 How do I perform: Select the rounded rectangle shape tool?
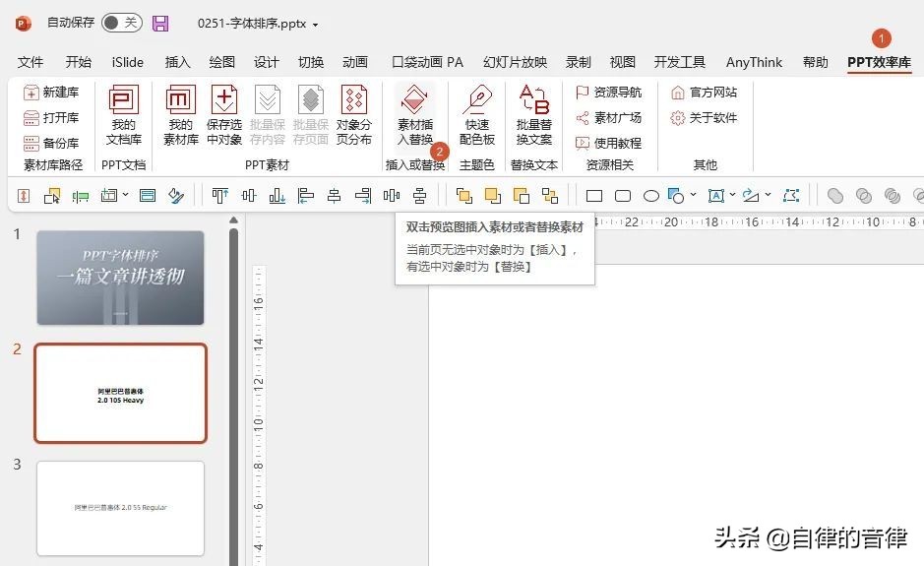click(623, 195)
